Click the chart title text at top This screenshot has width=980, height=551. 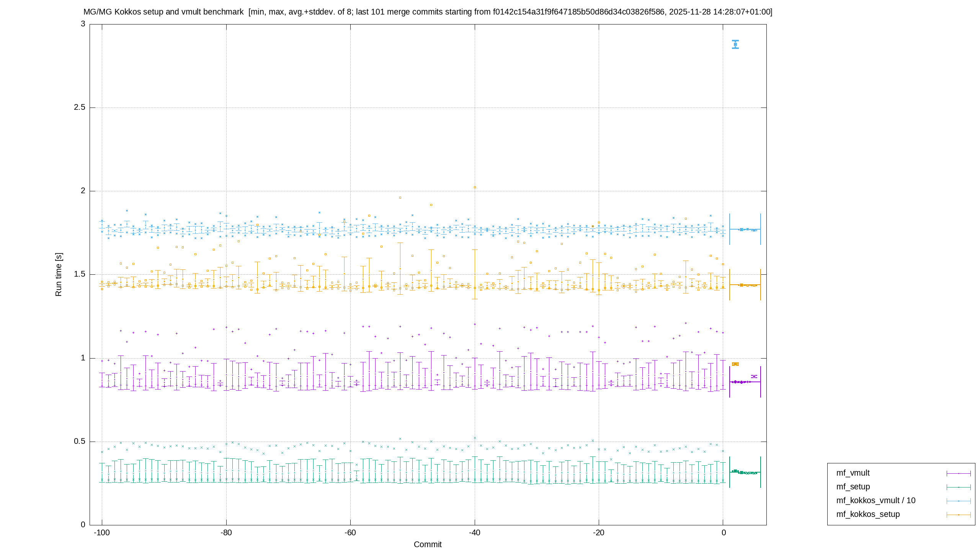(x=428, y=12)
